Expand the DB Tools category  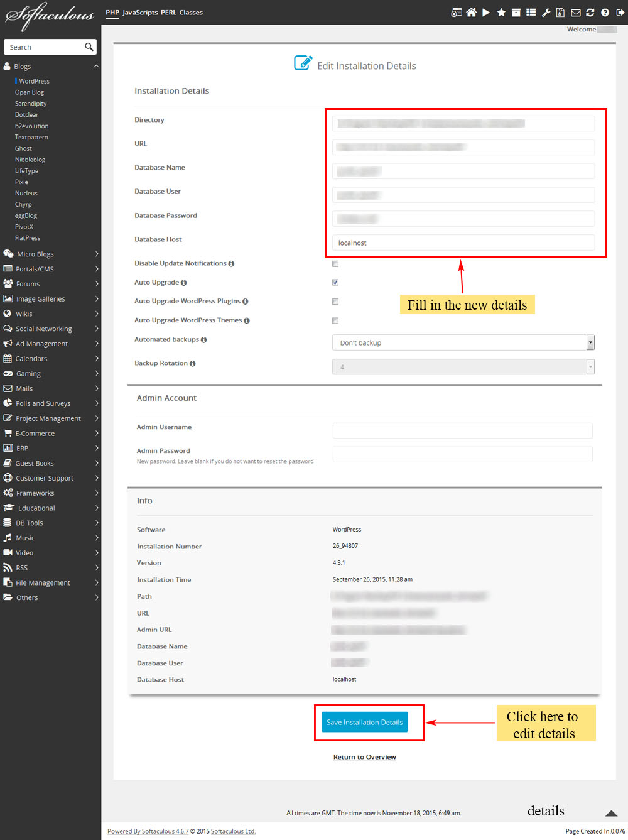[x=50, y=523]
